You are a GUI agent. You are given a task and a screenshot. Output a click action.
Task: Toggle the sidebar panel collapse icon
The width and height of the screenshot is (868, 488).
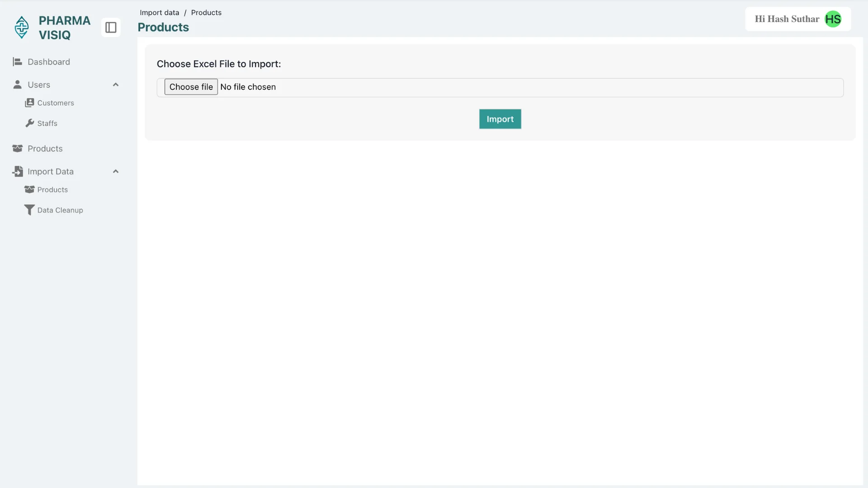111,27
